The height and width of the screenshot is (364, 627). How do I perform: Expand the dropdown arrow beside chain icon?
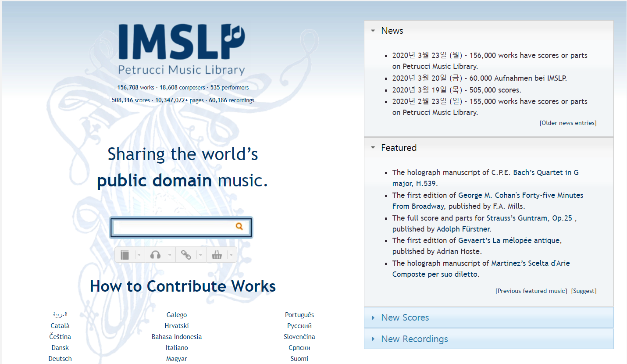200,255
